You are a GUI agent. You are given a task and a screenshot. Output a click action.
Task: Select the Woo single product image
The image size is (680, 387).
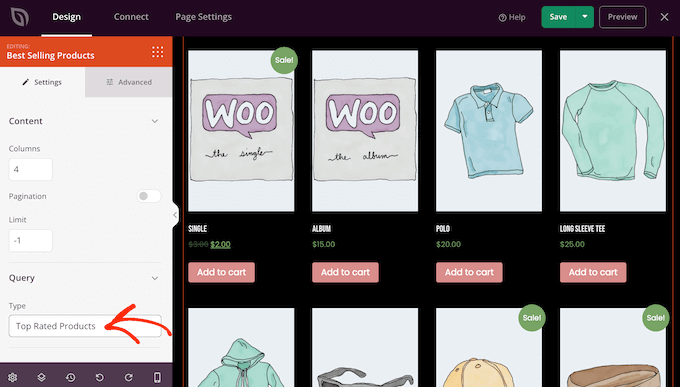pyautogui.click(x=241, y=131)
